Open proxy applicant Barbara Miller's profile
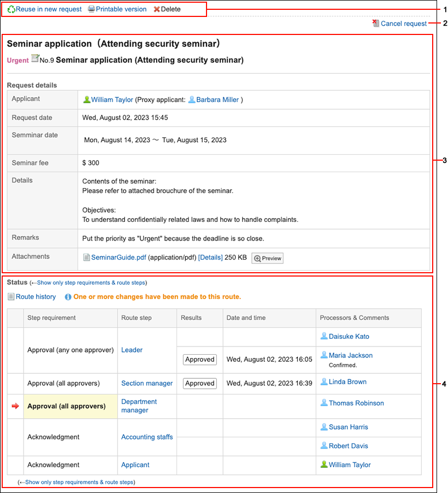448x493 pixels. [217, 99]
